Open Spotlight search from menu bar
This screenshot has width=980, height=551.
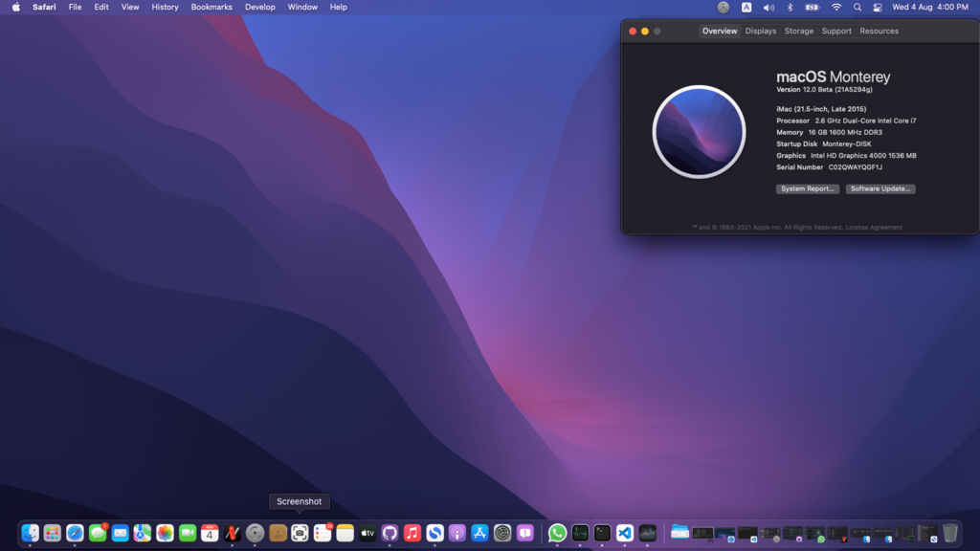point(857,7)
